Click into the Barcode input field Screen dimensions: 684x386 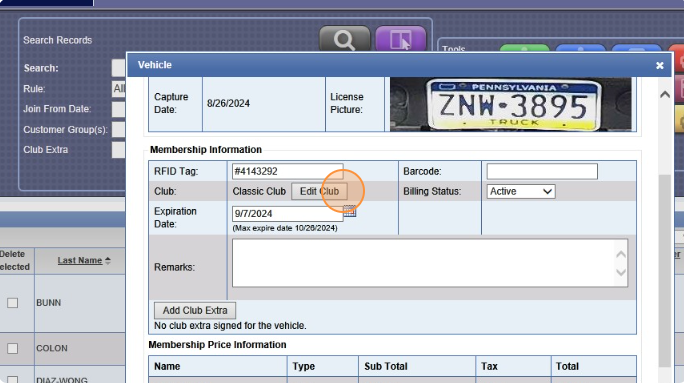[542, 171]
